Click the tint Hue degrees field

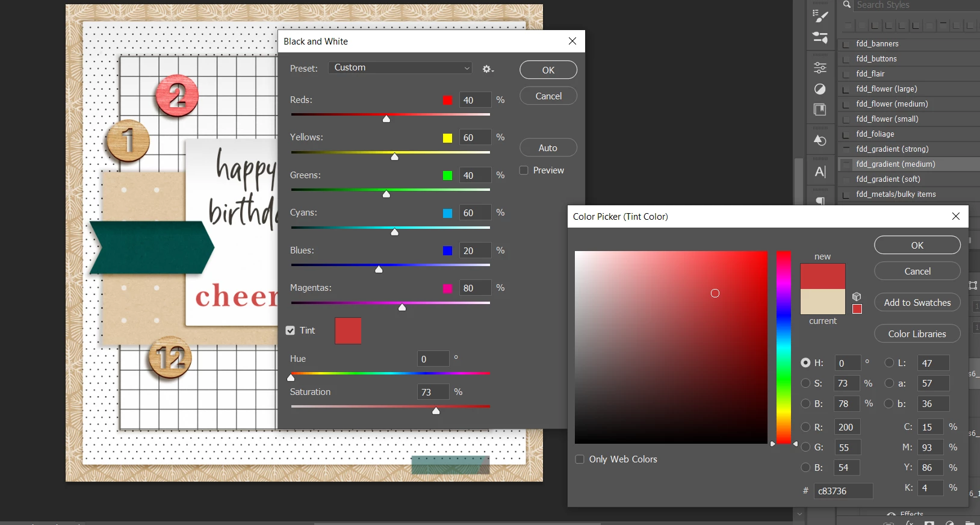click(x=433, y=359)
